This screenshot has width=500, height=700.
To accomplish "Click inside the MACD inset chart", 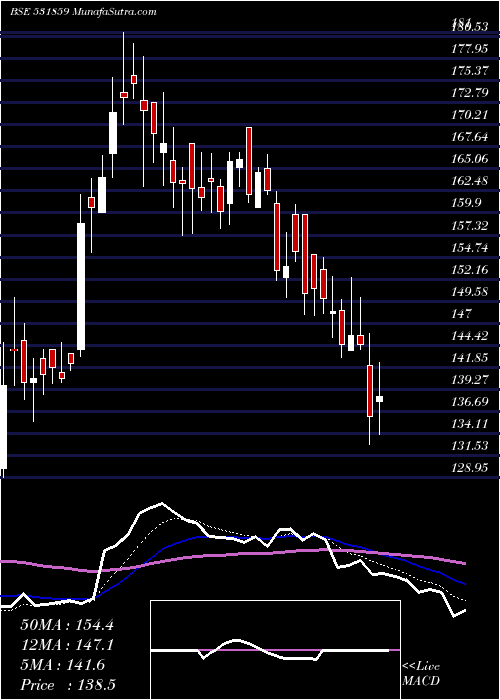I will click(275, 650).
